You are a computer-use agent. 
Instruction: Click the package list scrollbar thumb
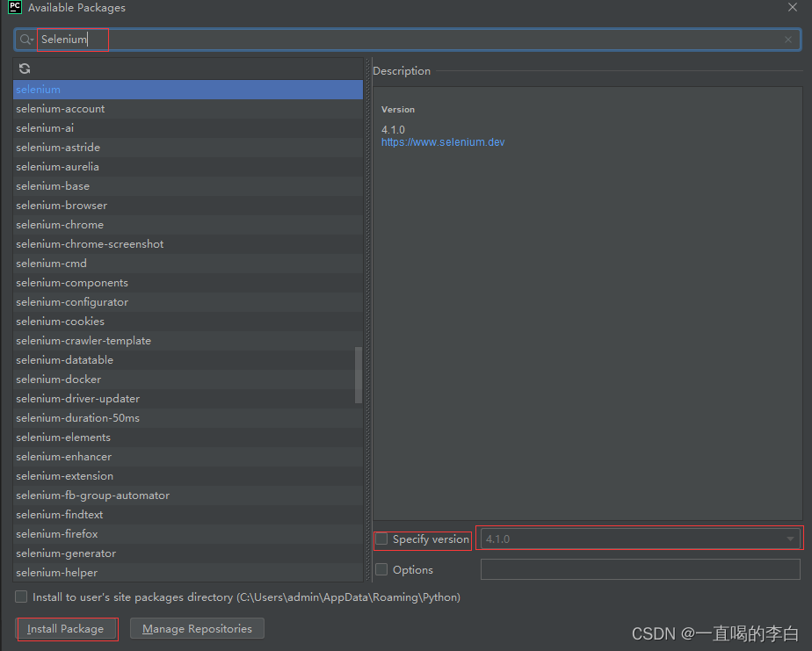[x=359, y=375]
